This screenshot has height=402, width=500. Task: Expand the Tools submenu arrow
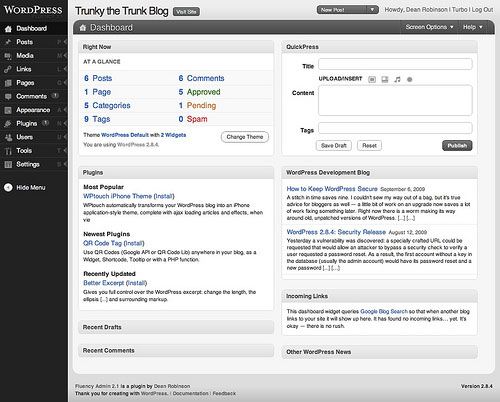coord(65,151)
